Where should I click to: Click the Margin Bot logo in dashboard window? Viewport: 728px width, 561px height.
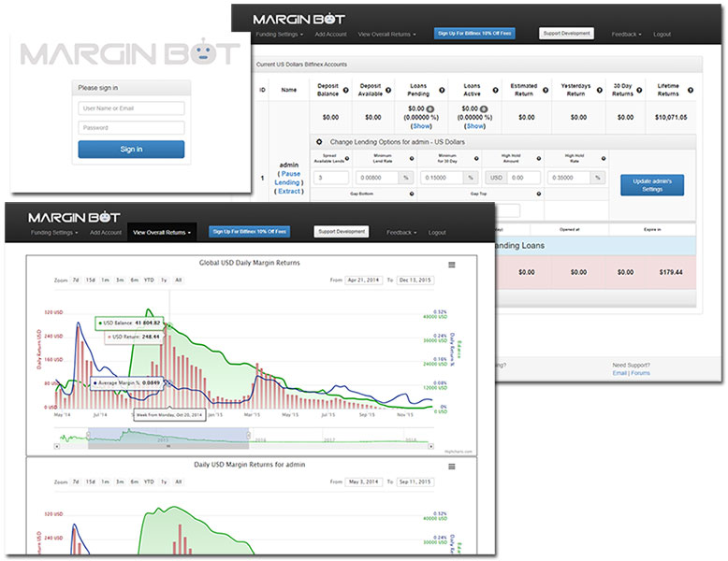pos(298,19)
